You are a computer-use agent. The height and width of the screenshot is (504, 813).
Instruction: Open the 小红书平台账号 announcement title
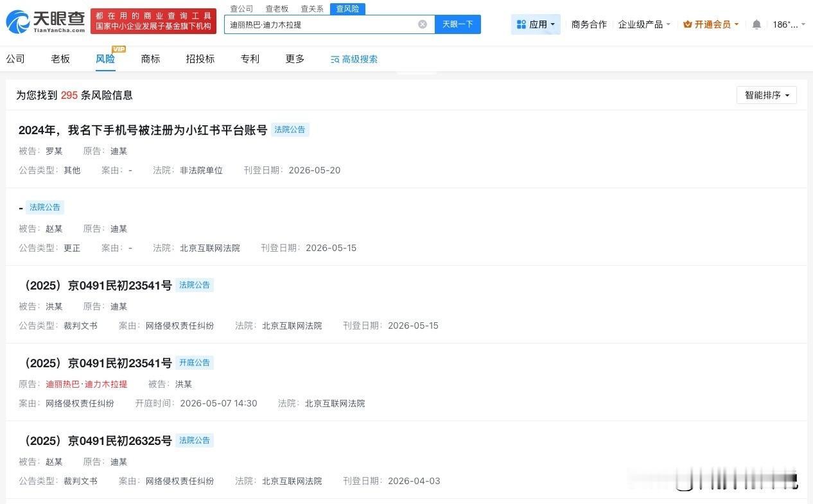click(x=143, y=130)
